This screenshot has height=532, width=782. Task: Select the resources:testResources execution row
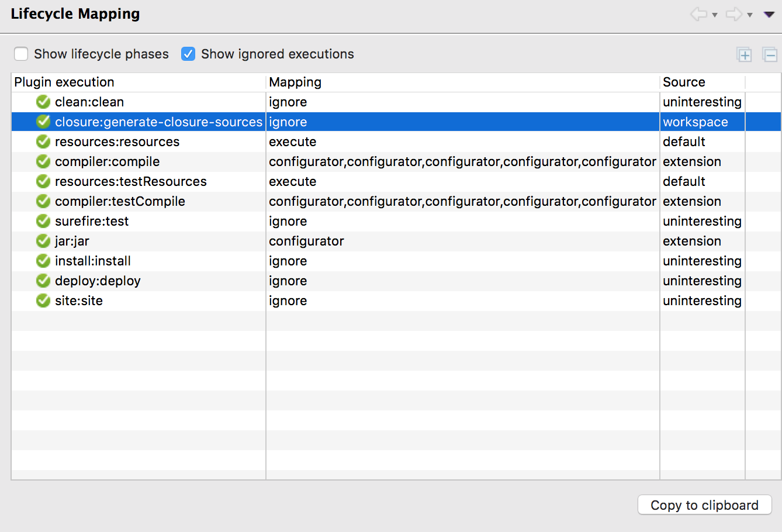click(130, 181)
